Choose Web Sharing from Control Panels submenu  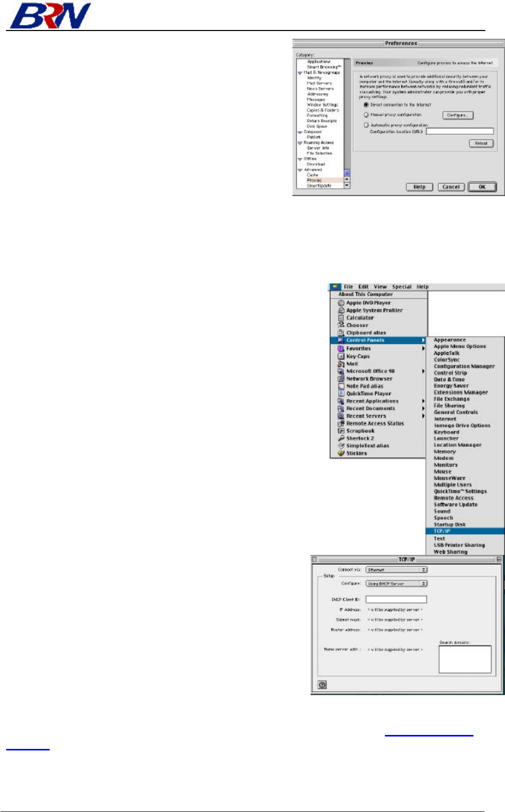pos(450,552)
